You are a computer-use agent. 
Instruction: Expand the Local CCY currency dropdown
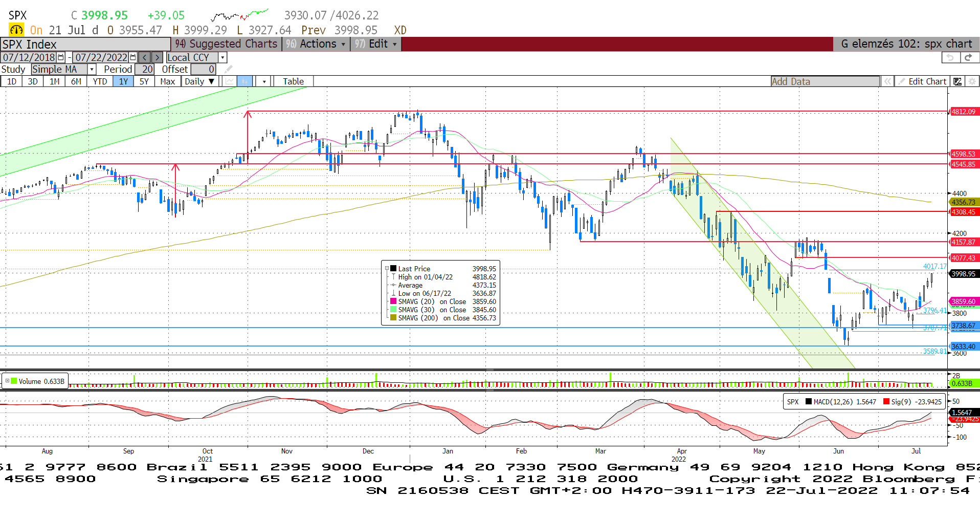click(222, 57)
